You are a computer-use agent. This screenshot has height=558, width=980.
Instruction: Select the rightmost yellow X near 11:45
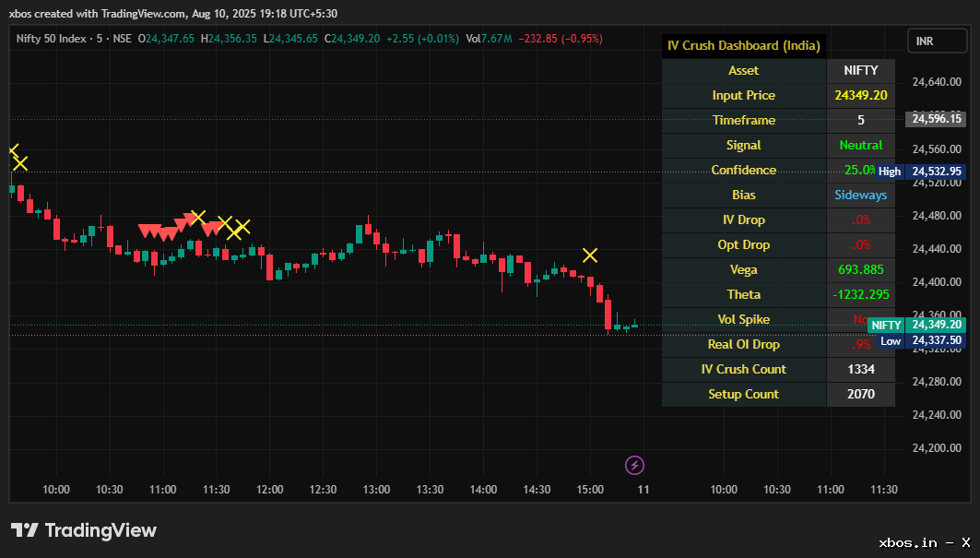coord(242,226)
